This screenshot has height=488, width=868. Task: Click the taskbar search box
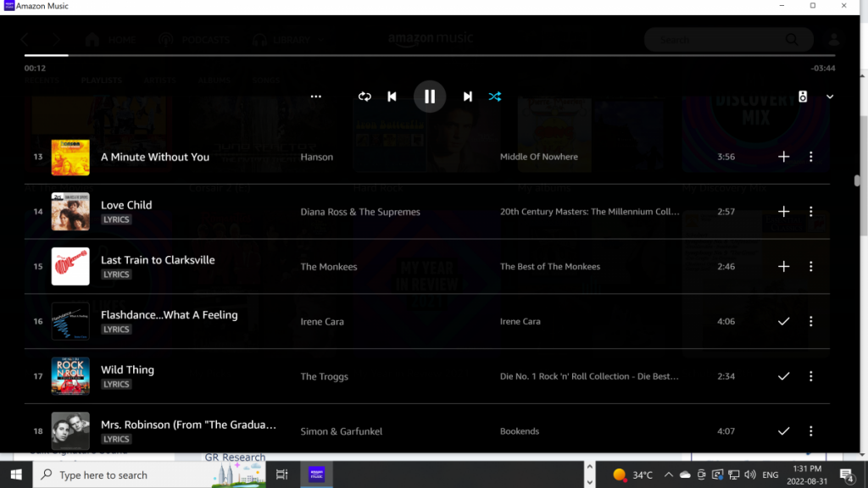coord(149,474)
